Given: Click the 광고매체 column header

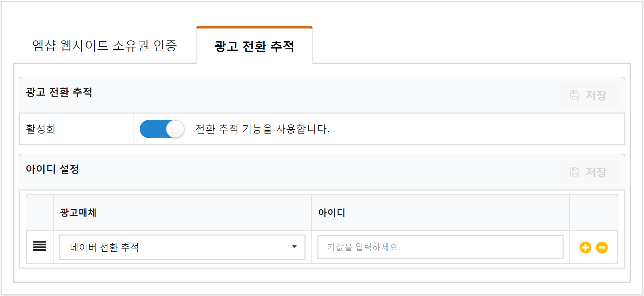Looking at the screenshot, I should coord(78,213).
